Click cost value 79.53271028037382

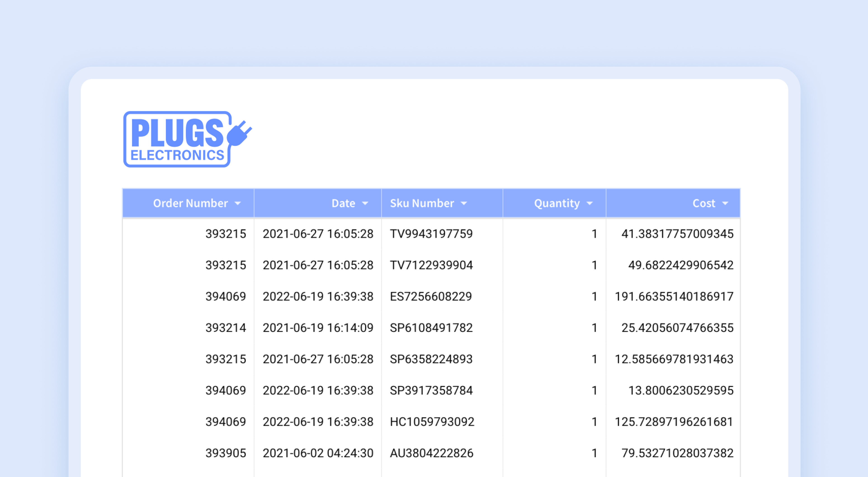pyautogui.click(x=678, y=453)
